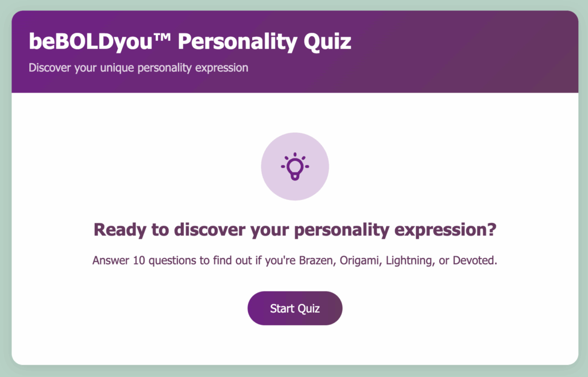Click the lavender circle behind the lightbulb
The height and width of the screenshot is (377, 588).
(x=295, y=166)
